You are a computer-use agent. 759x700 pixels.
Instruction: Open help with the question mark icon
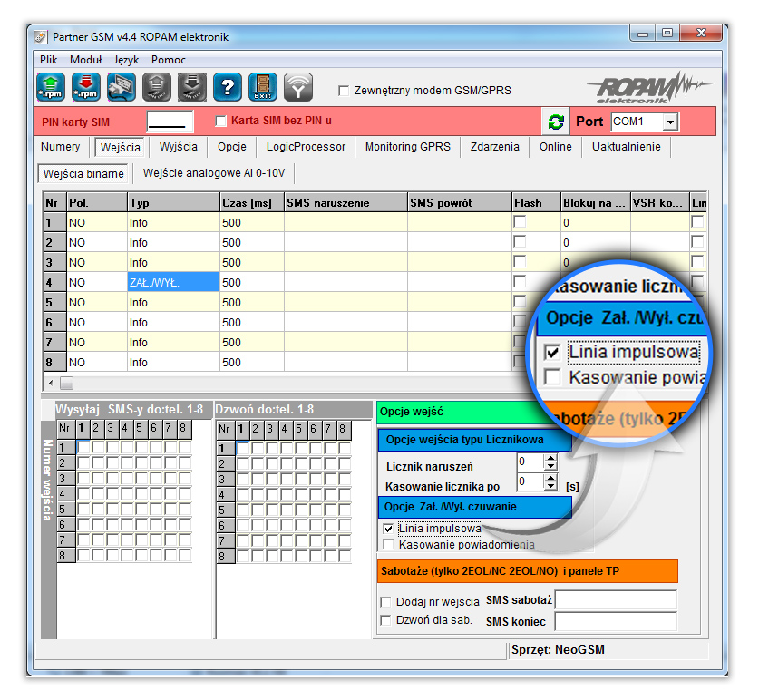point(227,86)
